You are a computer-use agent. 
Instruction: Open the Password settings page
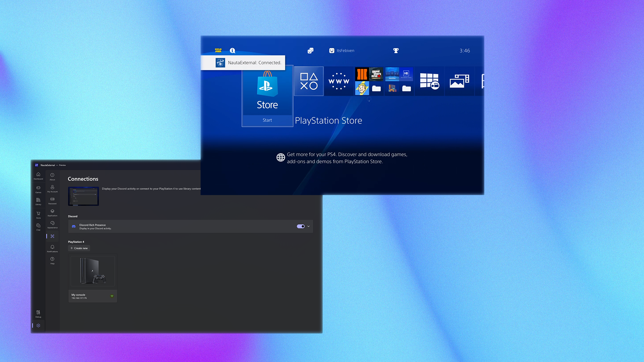52,201
